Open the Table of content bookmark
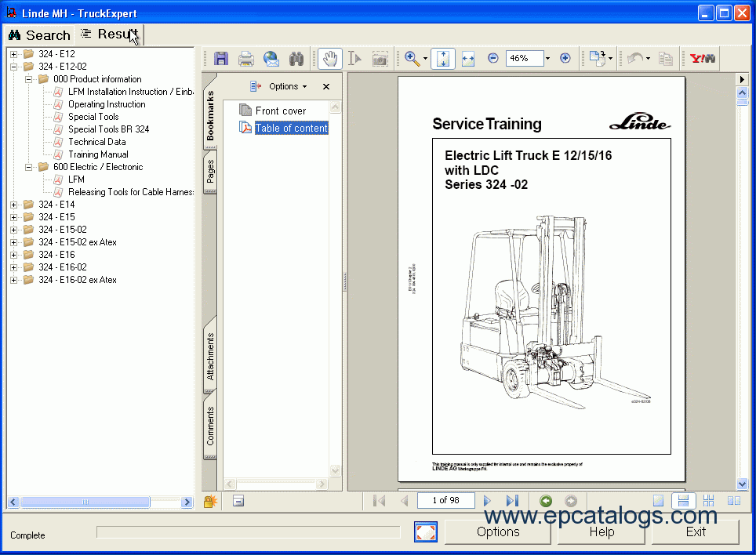 pos(291,128)
